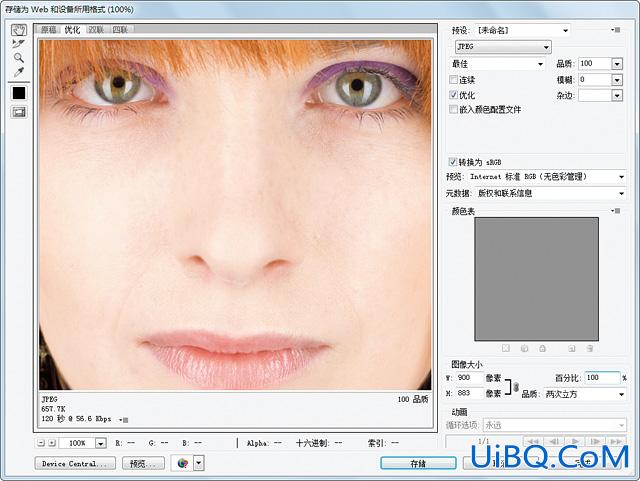Screen dimensions: 640x481
Task: Click the delete color trash icon
Action: pyautogui.click(x=590, y=348)
